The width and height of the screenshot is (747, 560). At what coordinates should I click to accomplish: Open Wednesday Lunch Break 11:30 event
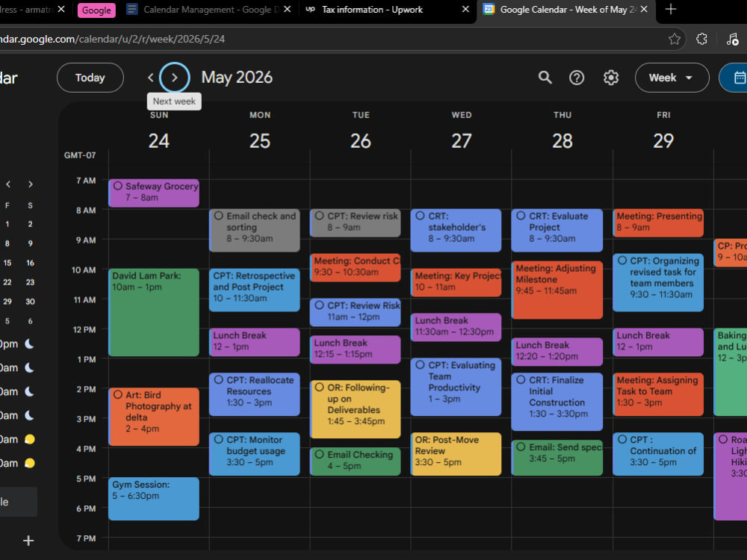[456, 327]
